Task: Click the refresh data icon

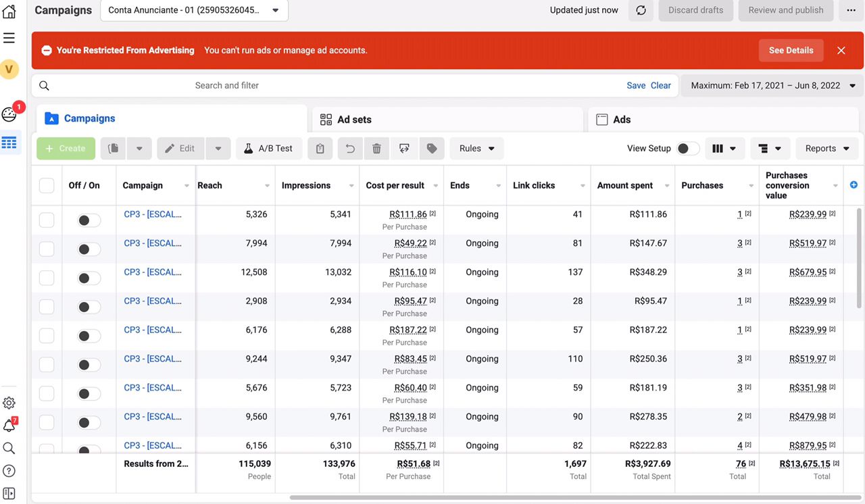Action: pos(641,10)
